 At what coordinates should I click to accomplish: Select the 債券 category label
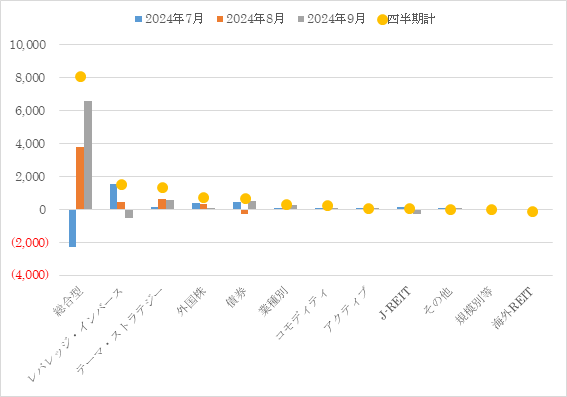click(x=236, y=297)
